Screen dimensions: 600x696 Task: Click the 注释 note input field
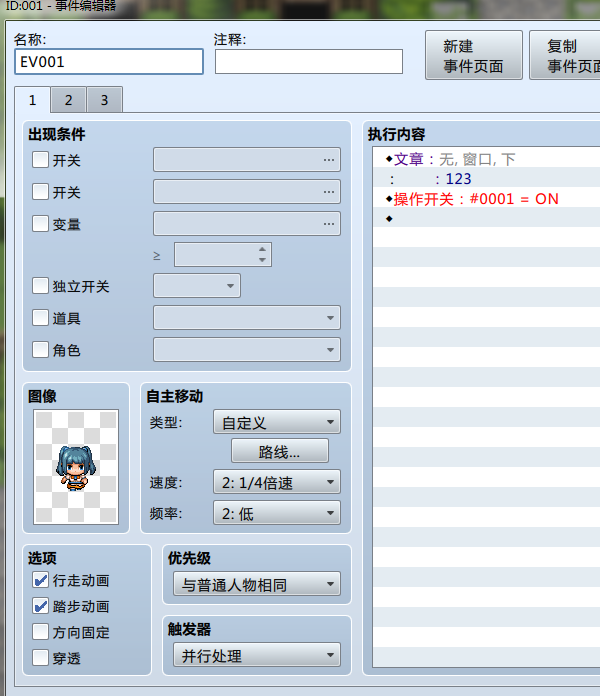pos(309,62)
